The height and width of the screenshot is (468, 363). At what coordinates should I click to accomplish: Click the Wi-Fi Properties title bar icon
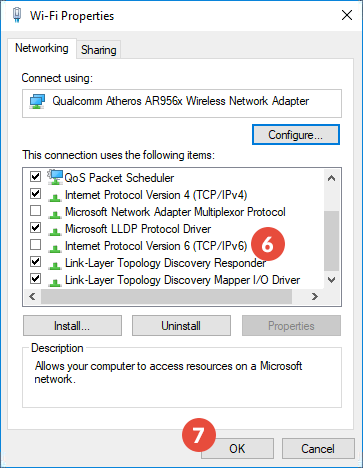coord(17,15)
